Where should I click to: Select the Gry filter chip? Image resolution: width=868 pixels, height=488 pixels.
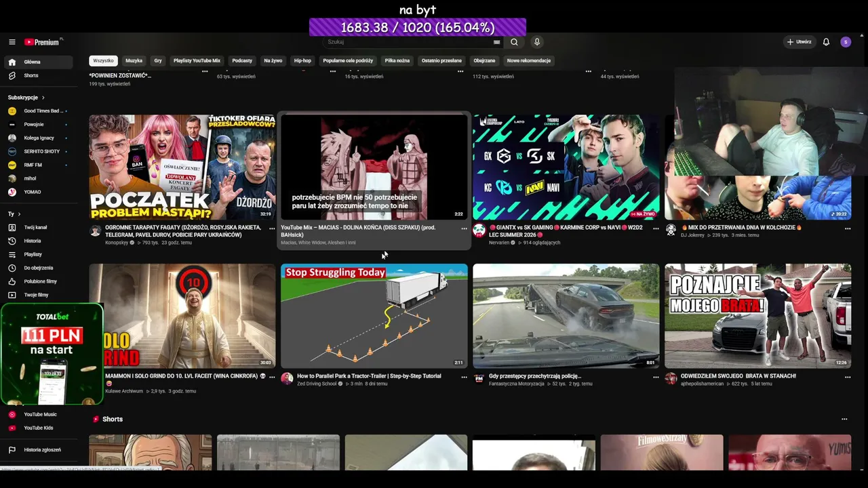tap(158, 60)
